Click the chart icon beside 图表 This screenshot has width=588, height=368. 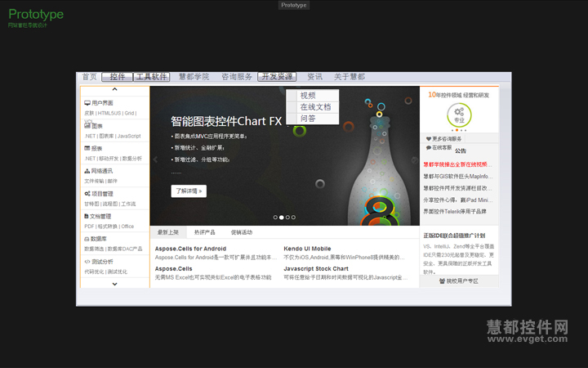(x=87, y=125)
